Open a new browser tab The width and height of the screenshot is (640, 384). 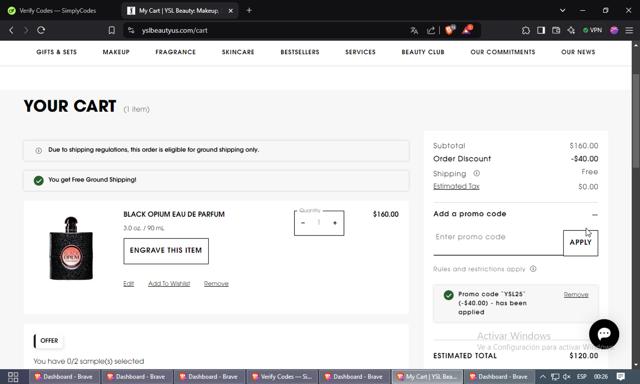coord(249,11)
